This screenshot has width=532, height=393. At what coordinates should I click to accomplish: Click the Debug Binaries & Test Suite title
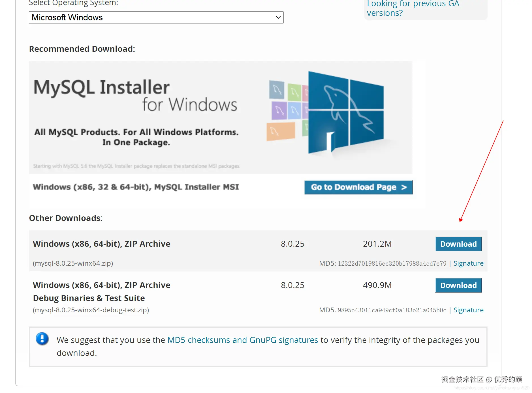(89, 298)
